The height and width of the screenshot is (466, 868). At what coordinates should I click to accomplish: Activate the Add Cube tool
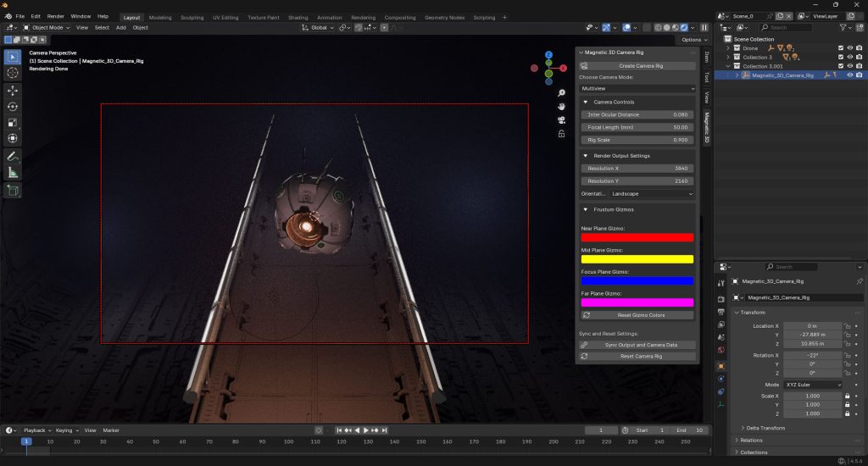click(13, 191)
